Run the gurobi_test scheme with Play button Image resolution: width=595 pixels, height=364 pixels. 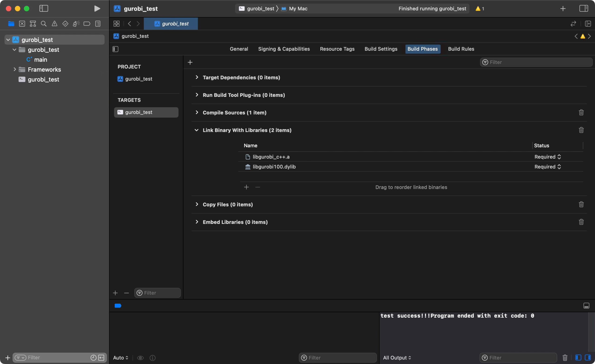[x=97, y=9]
